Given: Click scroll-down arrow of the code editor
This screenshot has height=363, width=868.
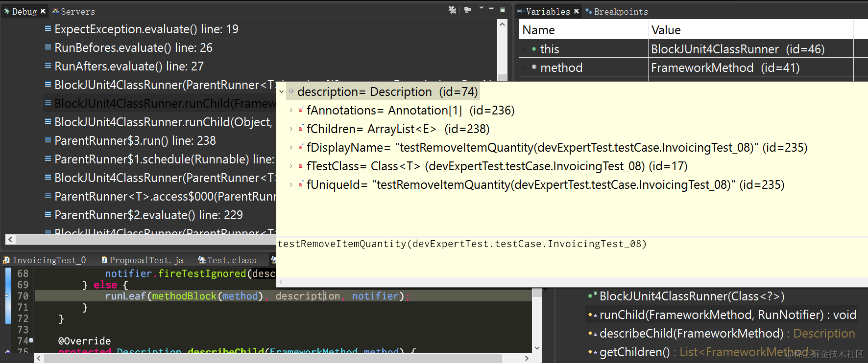Looking at the screenshot, I should pos(537,348).
